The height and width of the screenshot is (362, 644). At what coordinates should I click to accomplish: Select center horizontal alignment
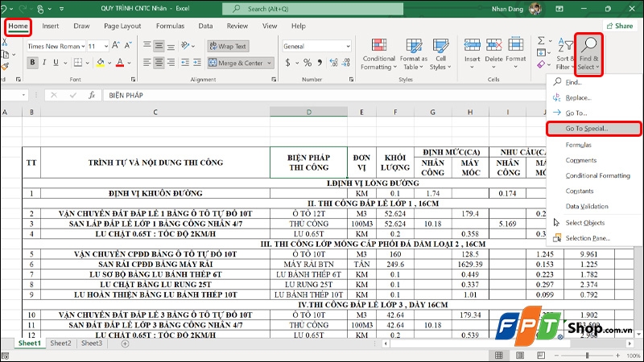pyautogui.click(x=159, y=63)
